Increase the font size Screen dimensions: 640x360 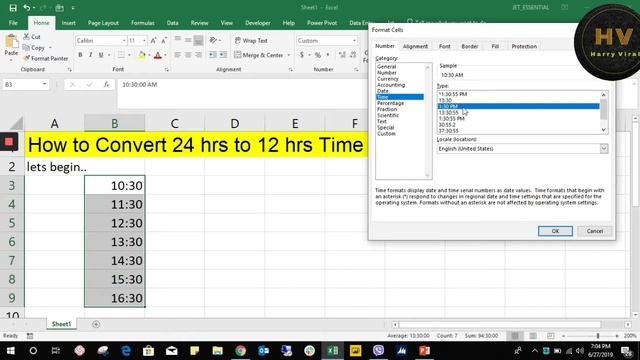[153, 41]
